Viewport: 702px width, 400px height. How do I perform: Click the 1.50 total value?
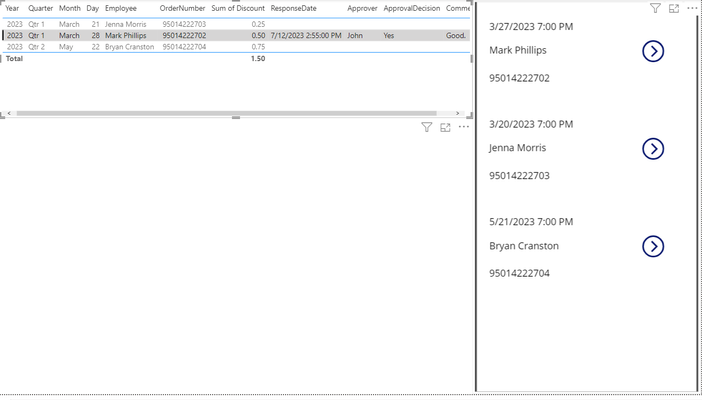point(258,58)
